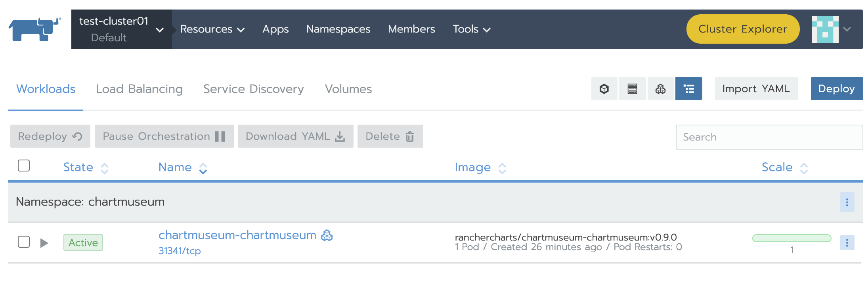Click the Active state badge
Image resolution: width=868 pixels, height=285 pixels.
[x=83, y=243]
